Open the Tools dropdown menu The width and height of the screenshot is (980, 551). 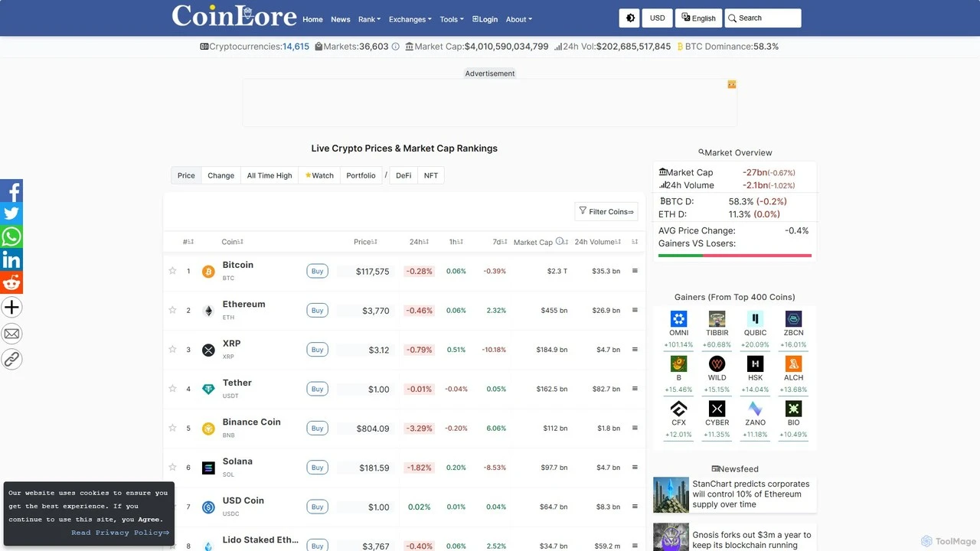coord(452,19)
